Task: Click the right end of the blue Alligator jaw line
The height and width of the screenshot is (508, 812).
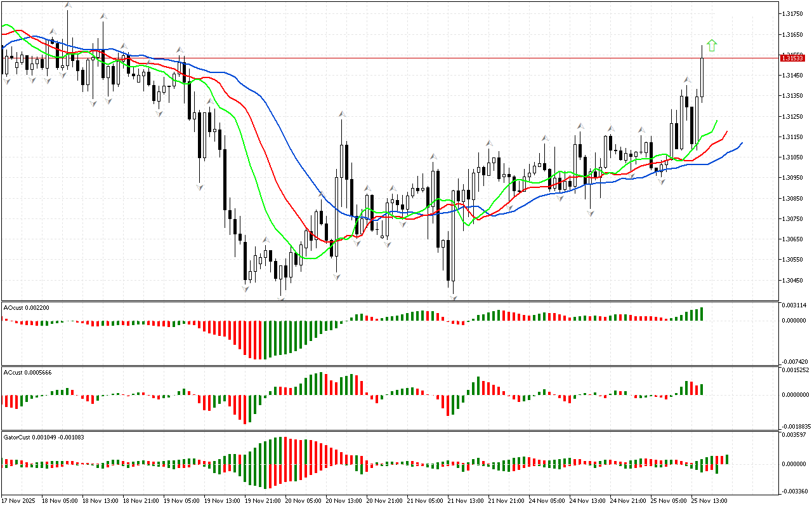Action: point(741,144)
